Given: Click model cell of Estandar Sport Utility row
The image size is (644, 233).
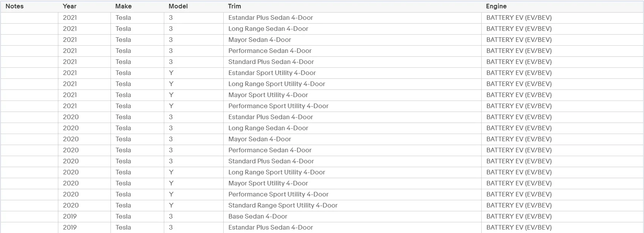Looking at the screenshot, I should (171, 73).
